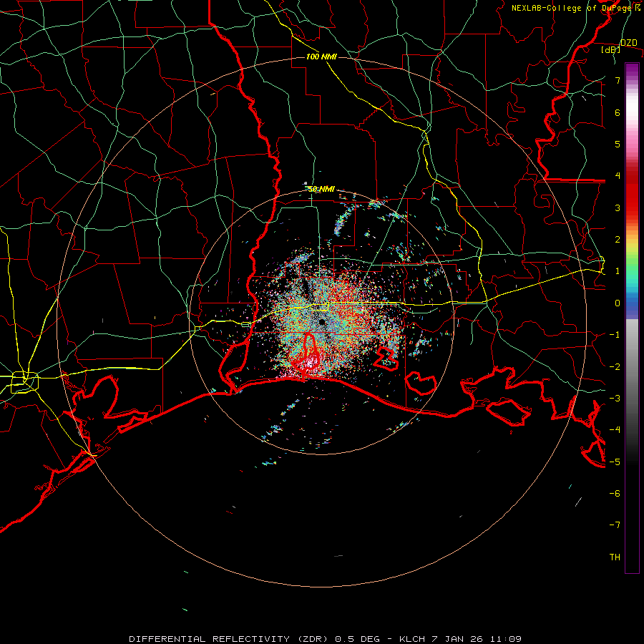This screenshot has width=644, height=644.
Task: Click the -1 value on the color scale
Action: click(615, 335)
